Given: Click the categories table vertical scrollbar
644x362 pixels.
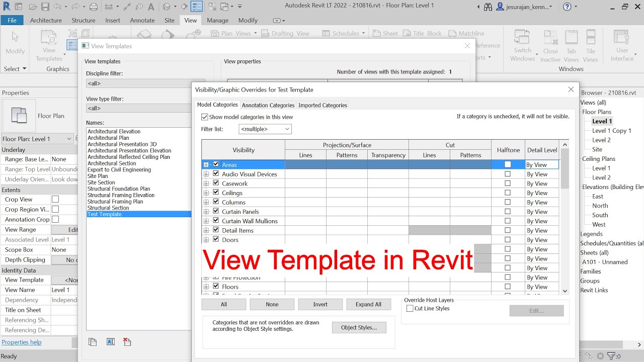Looking at the screenshot, I should click(565, 217).
